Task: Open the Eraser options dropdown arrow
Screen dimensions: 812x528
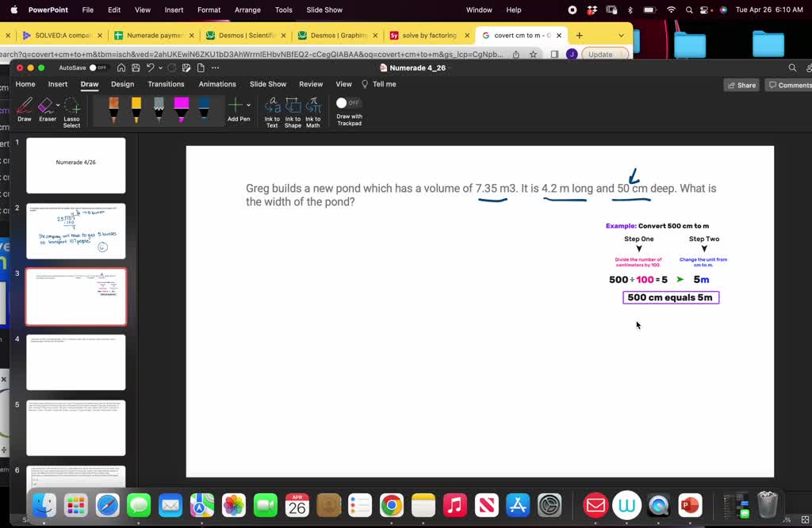Action: point(58,105)
